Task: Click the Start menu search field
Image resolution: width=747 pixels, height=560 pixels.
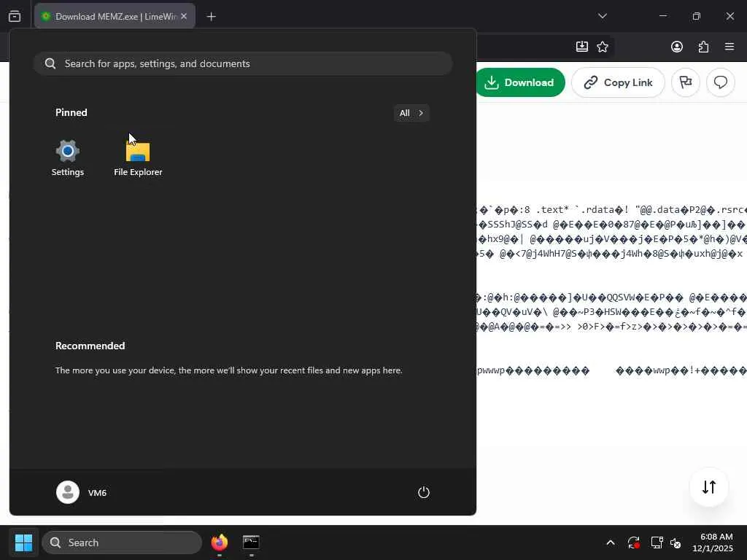Action: pos(242,63)
